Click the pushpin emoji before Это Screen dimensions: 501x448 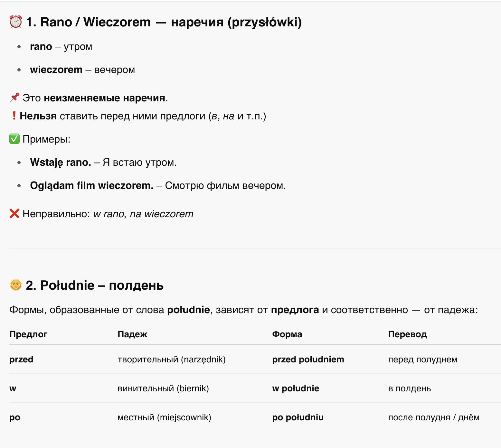(x=14, y=98)
